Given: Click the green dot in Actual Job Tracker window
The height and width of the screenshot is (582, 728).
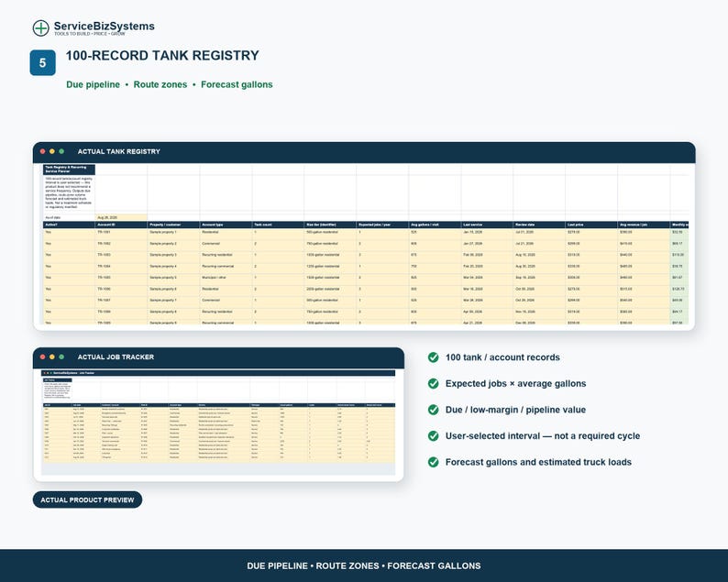Looking at the screenshot, I should point(61,357).
